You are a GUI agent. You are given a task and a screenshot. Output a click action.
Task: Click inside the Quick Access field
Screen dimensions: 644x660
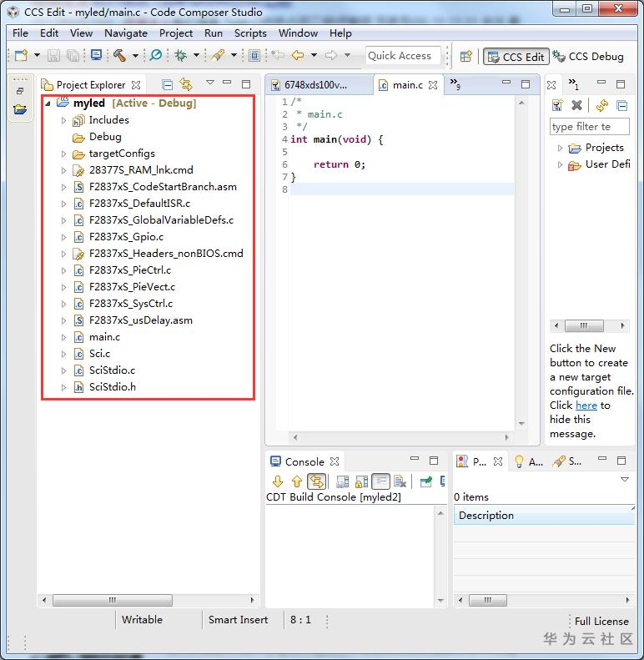[x=403, y=56]
